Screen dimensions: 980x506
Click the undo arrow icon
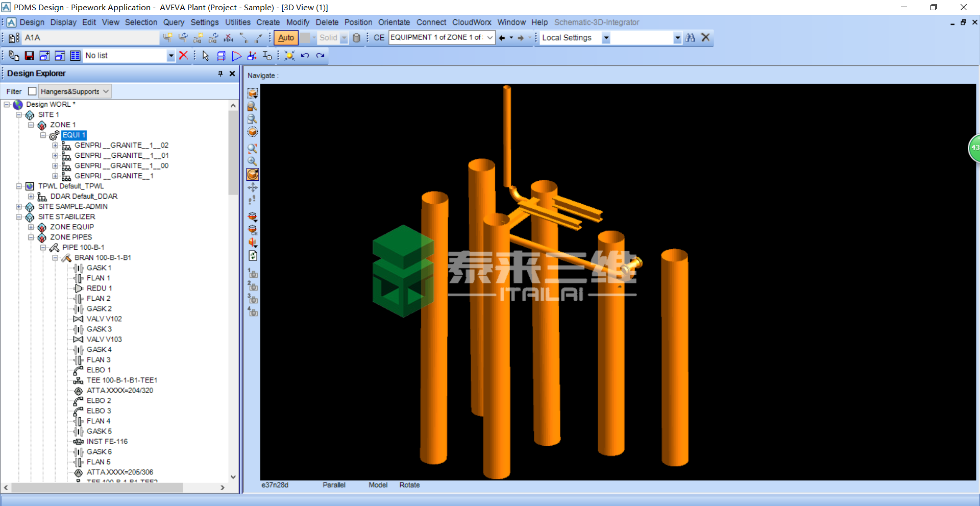pos(305,56)
